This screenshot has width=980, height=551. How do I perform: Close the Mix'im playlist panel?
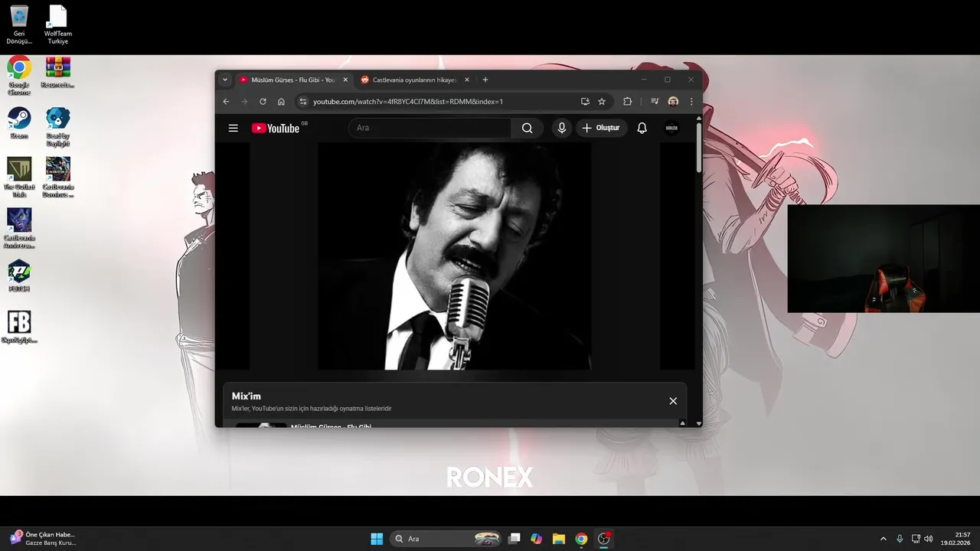[673, 401]
